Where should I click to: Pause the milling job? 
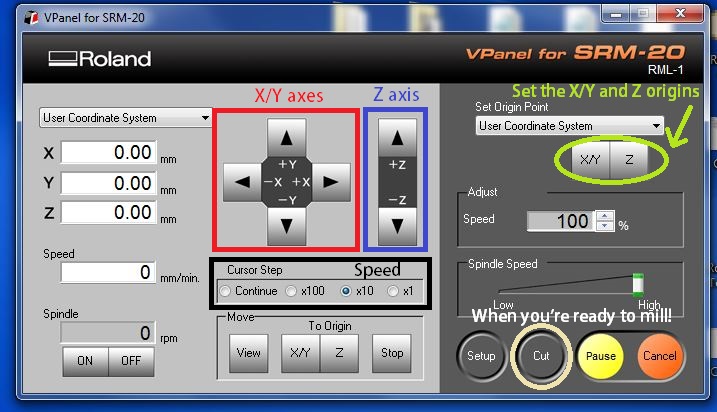pyautogui.click(x=601, y=356)
